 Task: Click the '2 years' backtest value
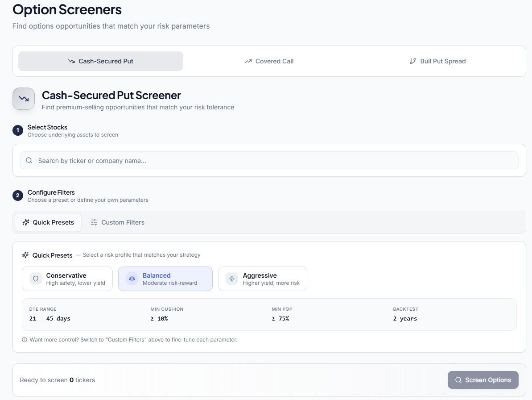(405, 318)
